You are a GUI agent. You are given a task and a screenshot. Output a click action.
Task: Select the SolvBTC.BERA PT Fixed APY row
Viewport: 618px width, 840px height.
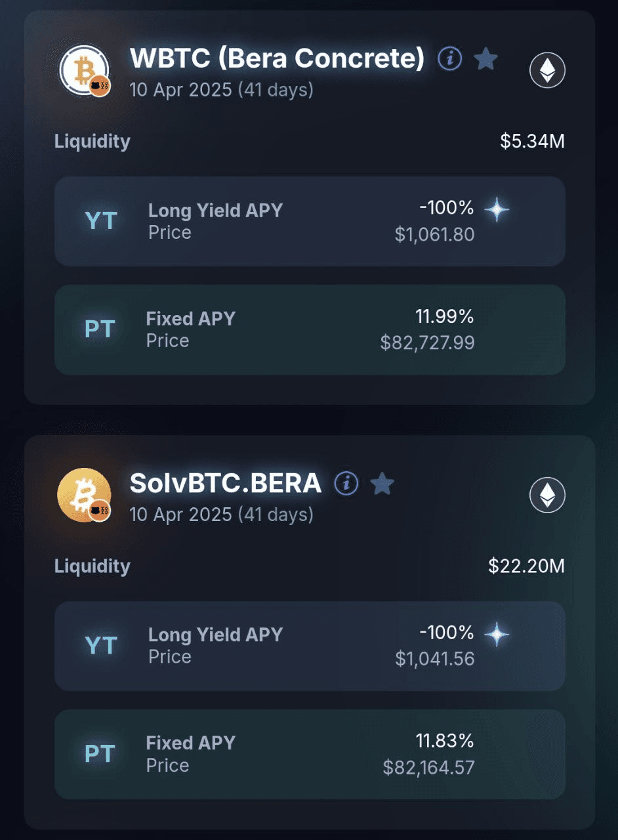point(310,754)
